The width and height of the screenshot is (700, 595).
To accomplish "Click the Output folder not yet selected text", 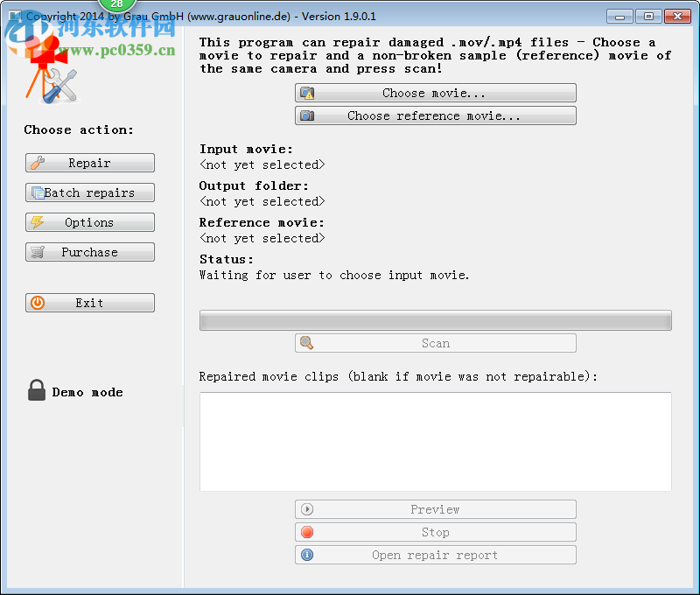I will click(x=262, y=202).
